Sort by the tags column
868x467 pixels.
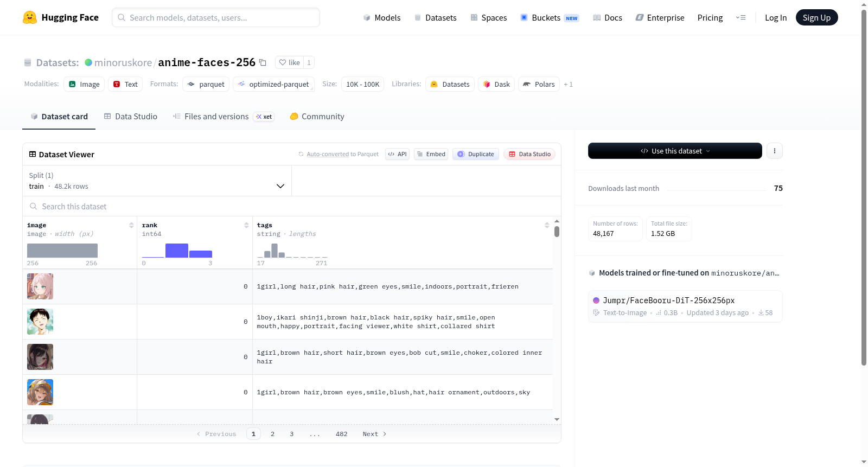pyautogui.click(x=547, y=225)
